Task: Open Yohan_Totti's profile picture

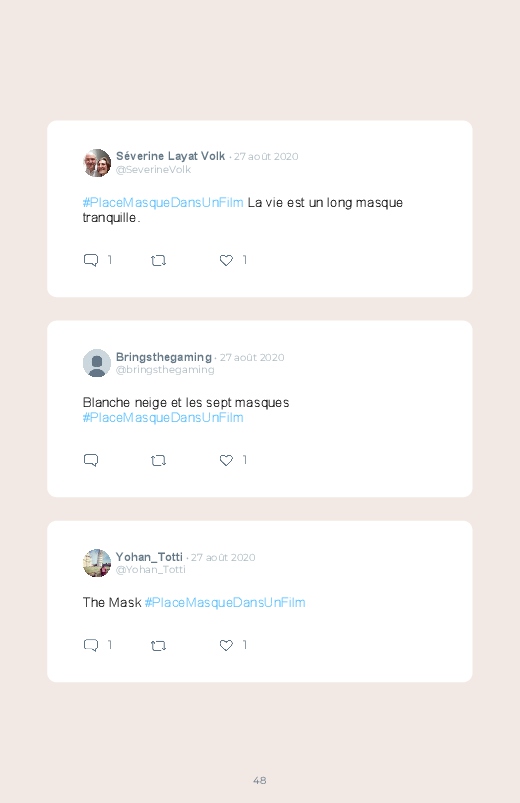Action: (97, 563)
